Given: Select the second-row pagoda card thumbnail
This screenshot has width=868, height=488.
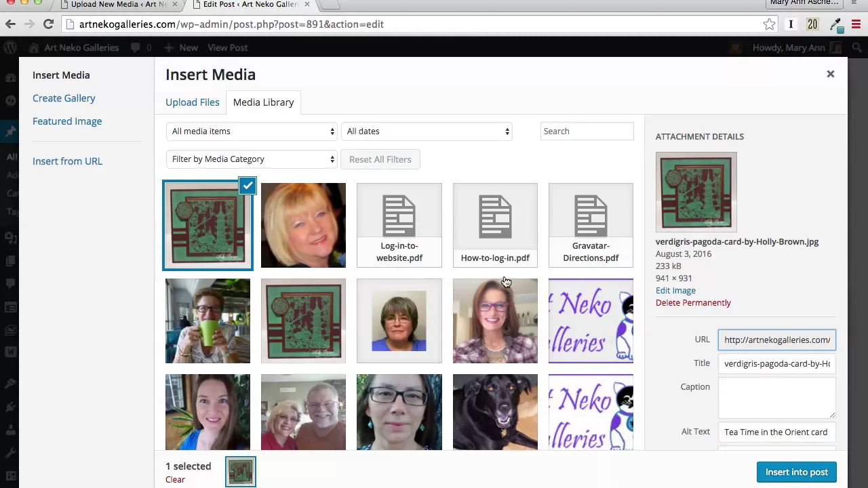Looking at the screenshot, I should [x=303, y=321].
